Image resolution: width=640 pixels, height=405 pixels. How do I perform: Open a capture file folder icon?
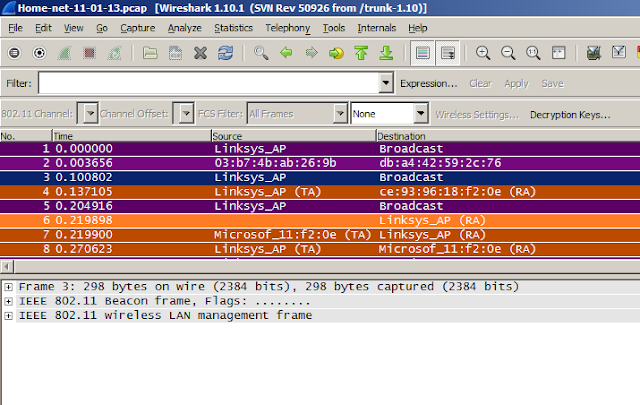(150, 53)
